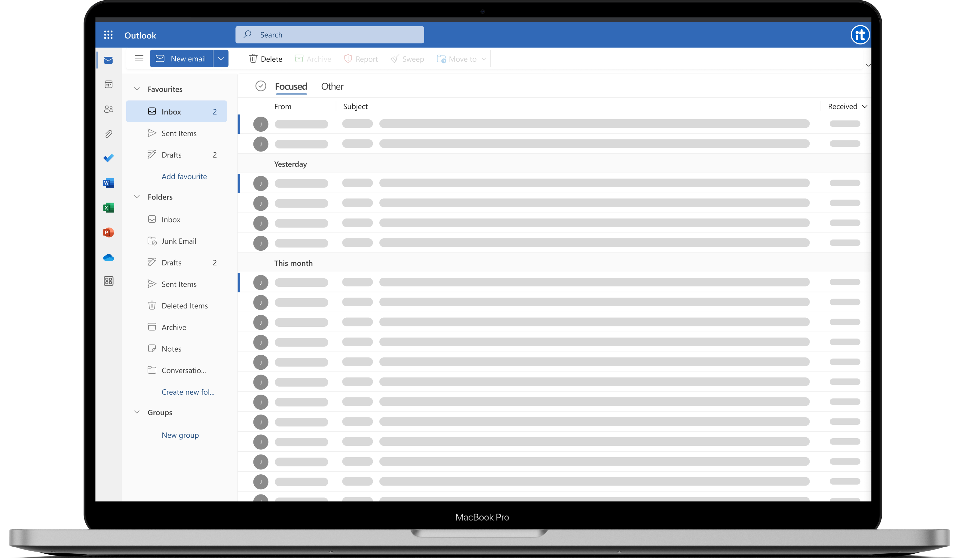This screenshot has width=959, height=560.
Task: Toggle the hamburger navigation pane button
Action: 139,59
